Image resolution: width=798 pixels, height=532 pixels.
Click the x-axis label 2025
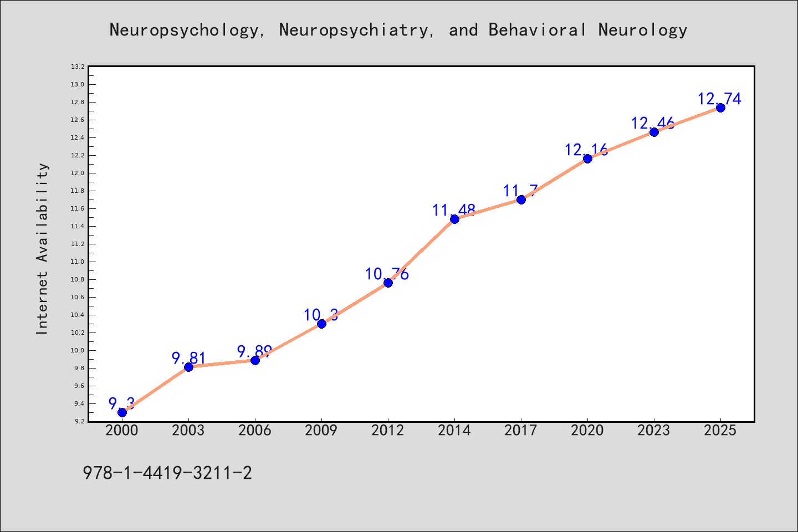pos(720,431)
